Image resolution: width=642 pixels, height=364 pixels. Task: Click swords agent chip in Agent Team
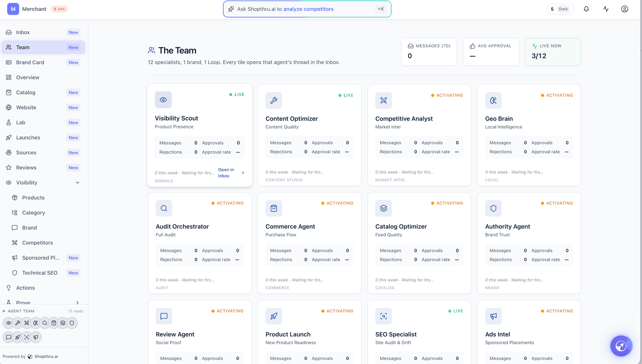tap(26, 323)
